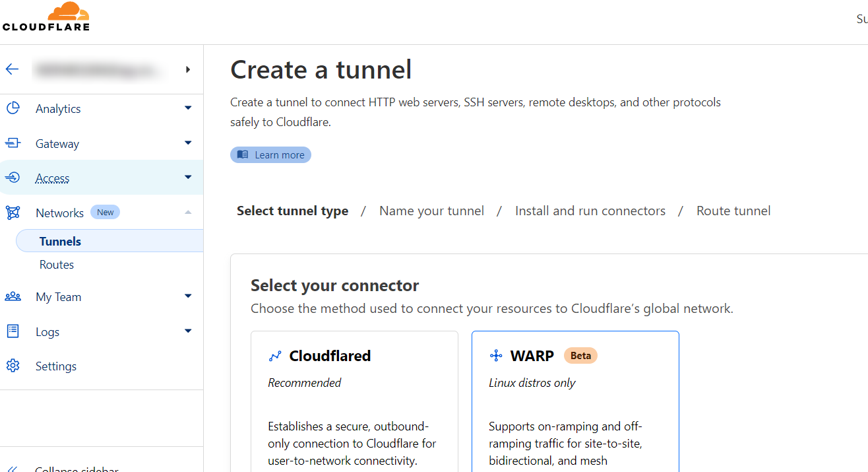868x472 pixels.
Task: Expand the account selector arrow
Action: coord(188,69)
